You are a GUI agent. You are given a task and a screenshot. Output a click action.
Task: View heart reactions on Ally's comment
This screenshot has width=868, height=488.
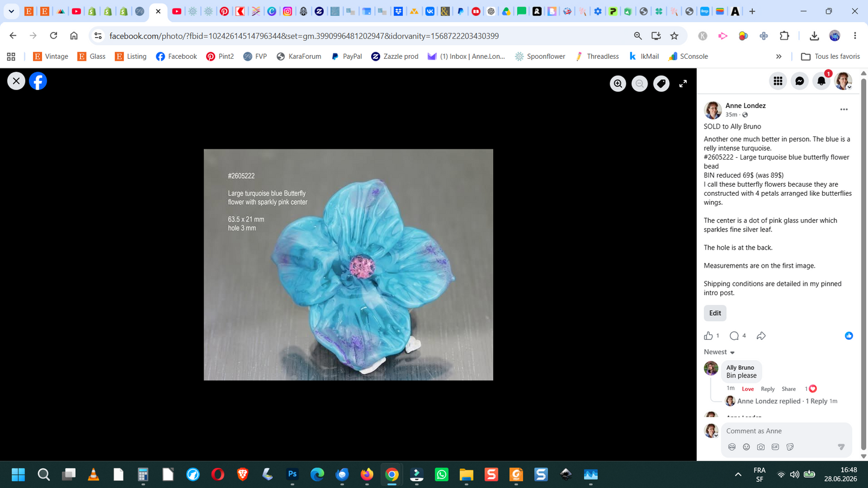tap(811, 389)
